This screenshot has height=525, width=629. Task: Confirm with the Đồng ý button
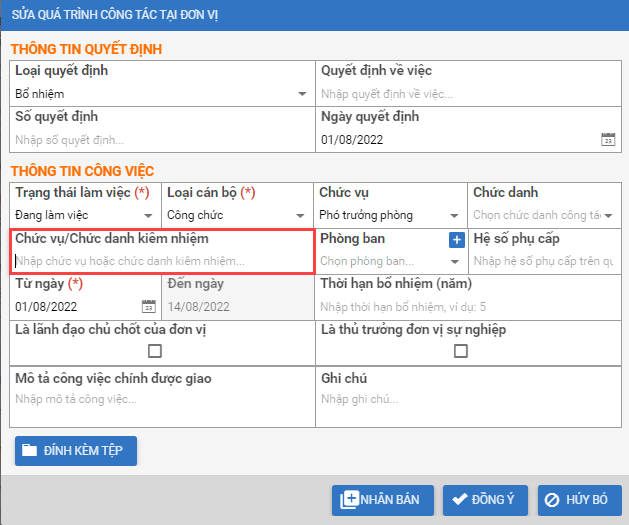(x=485, y=500)
